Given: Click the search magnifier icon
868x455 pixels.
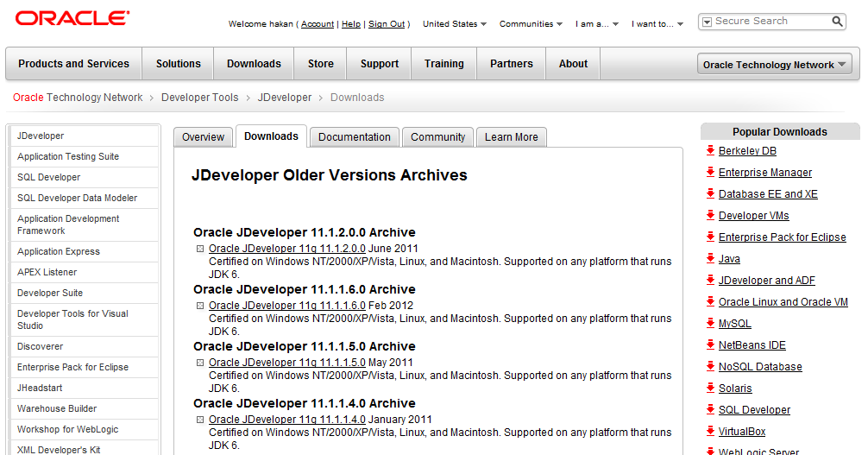Looking at the screenshot, I should click(x=837, y=22).
